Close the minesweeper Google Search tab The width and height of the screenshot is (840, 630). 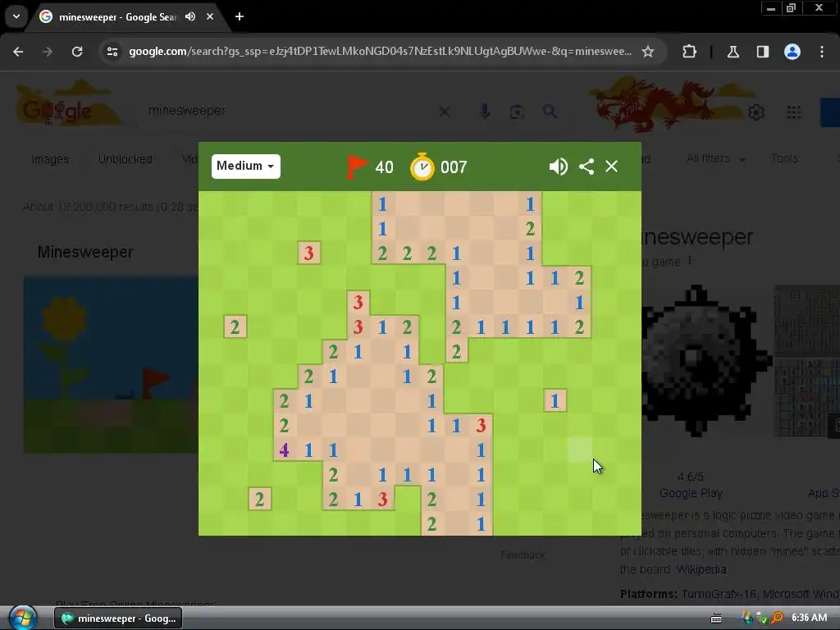click(210, 16)
